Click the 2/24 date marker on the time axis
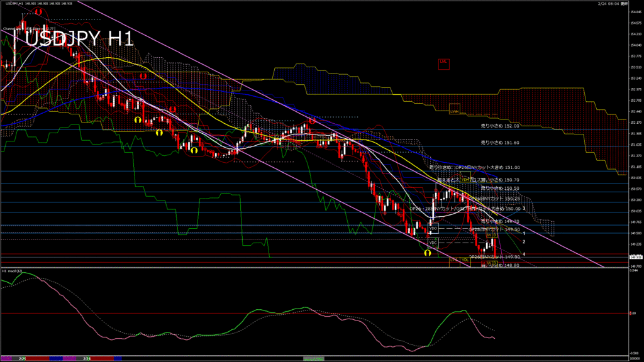 point(87,358)
